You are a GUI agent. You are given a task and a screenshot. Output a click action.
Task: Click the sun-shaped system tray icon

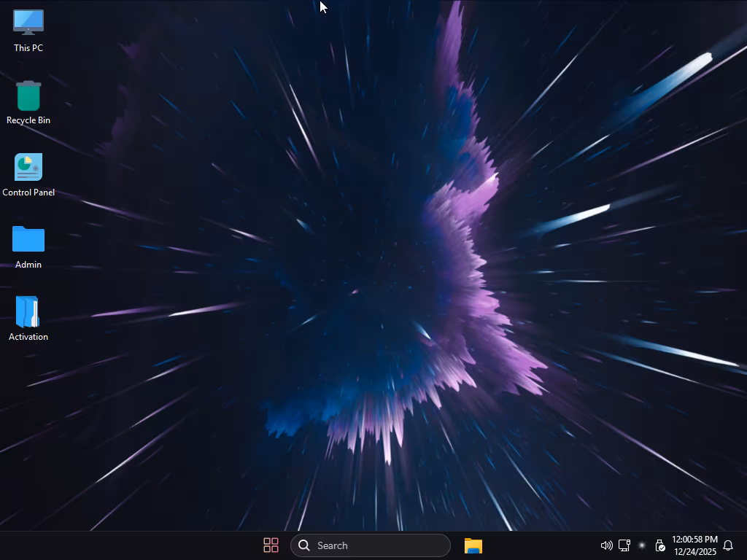[x=642, y=545]
